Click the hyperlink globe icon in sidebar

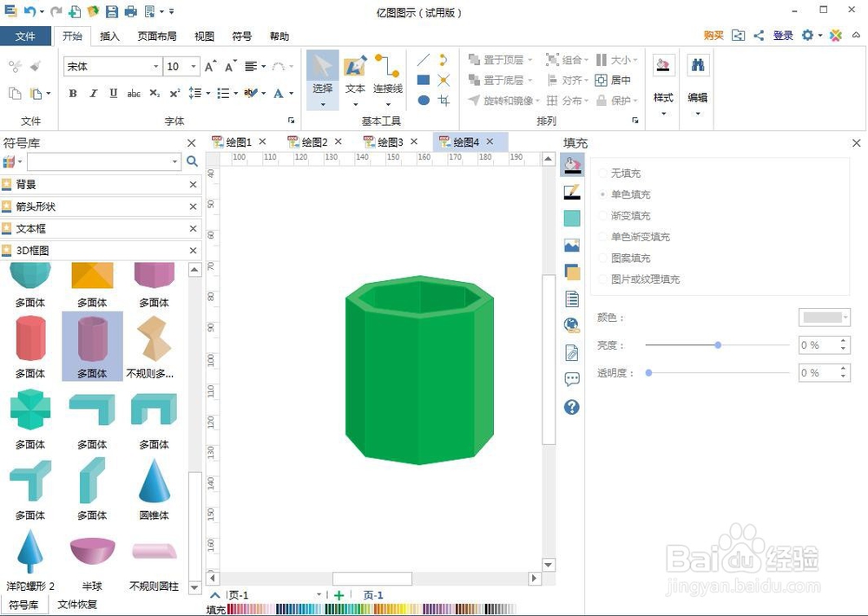pyautogui.click(x=571, y=324)
